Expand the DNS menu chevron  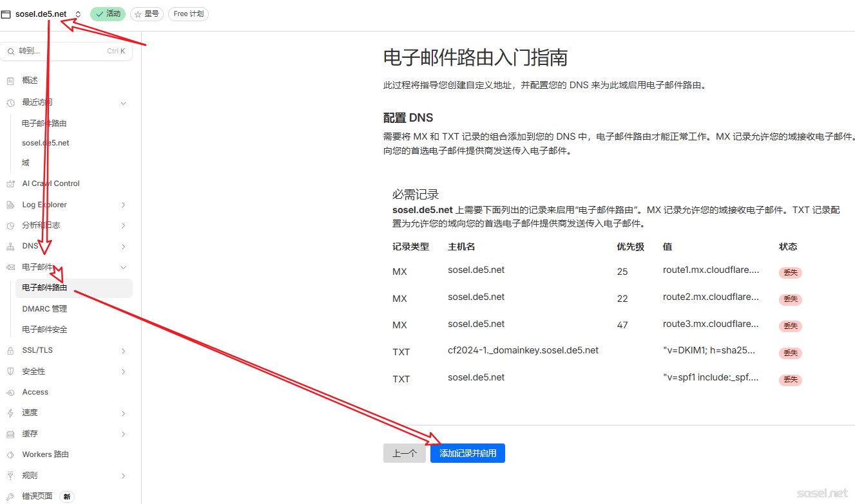pyautogui.click(x=123, y=247)
